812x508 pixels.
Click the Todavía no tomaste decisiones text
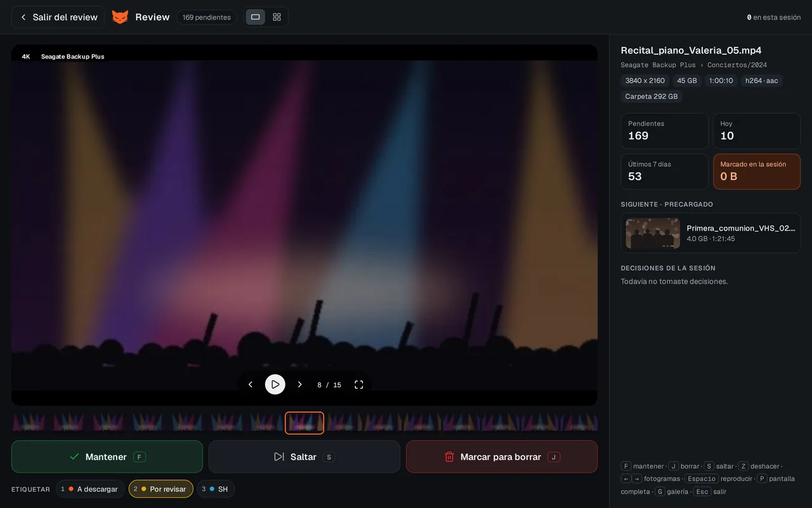point(674,281)
